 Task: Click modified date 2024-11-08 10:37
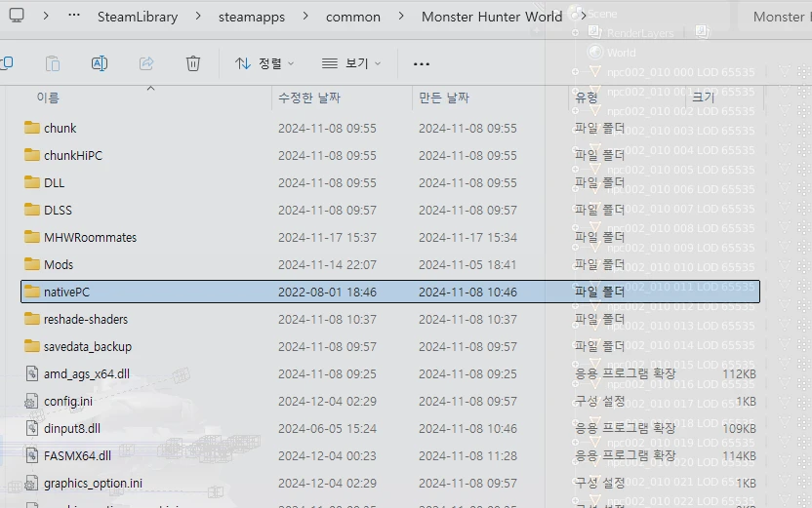(327, 319)
